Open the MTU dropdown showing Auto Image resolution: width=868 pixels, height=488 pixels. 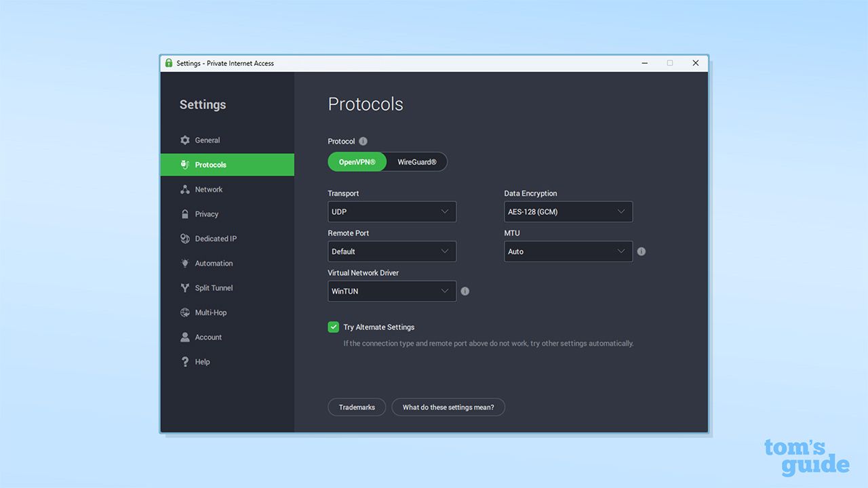(x=568, y=251)
